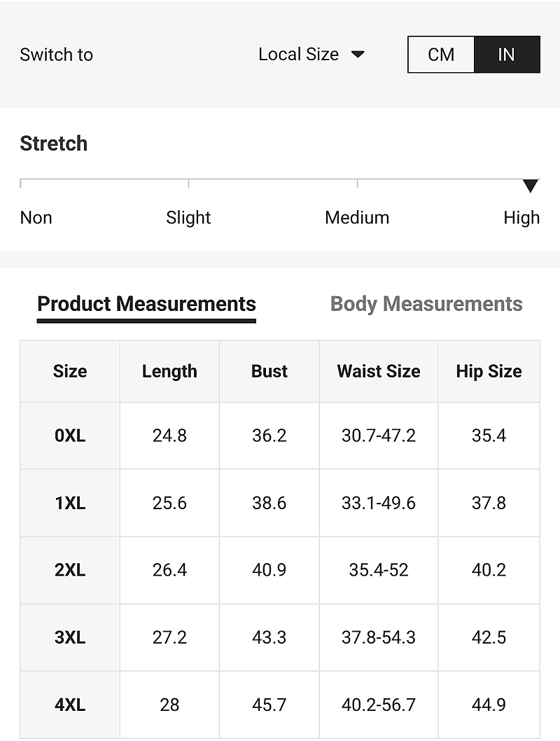The height and width of the screenshot is (741, 560).
Task: Select the Product Measurements tab
Action: point(146,304)
